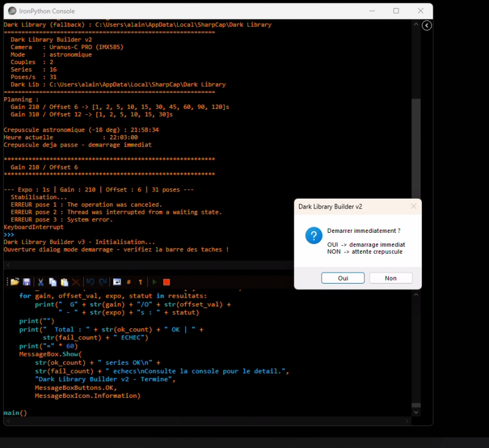Click the orange paragraph marker icon
The image size is (489, 448).
click(141, 282)
